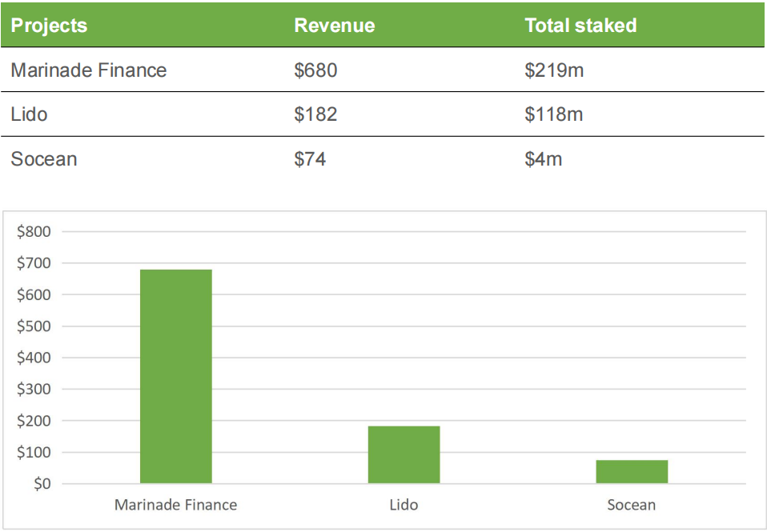The height and width of the screenshot is (532, 767).
Task: Click the Socean label below the chart
Action: tap(632, 505)
